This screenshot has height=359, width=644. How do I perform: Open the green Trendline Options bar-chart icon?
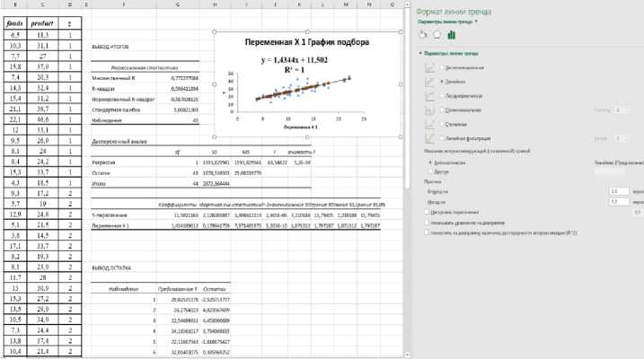pos(452,35)
